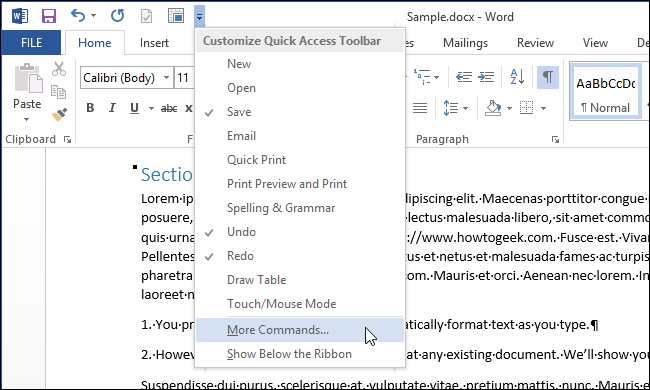Screen dimensions: 650x390
Task: Open the Borders dropdown arrow
Action: point(543,109)
